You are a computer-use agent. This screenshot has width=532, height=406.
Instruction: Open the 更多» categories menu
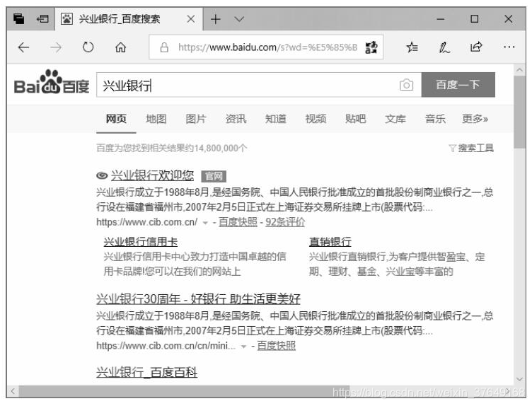point(475,119)
